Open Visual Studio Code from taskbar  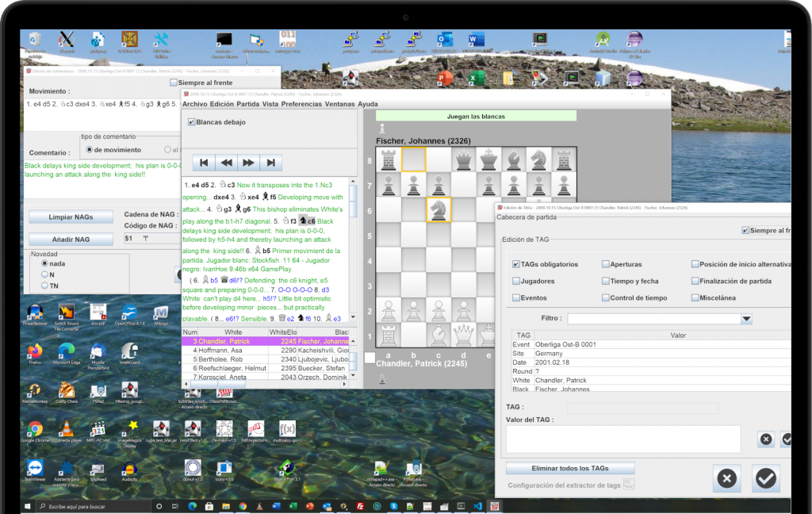[477, 506]
